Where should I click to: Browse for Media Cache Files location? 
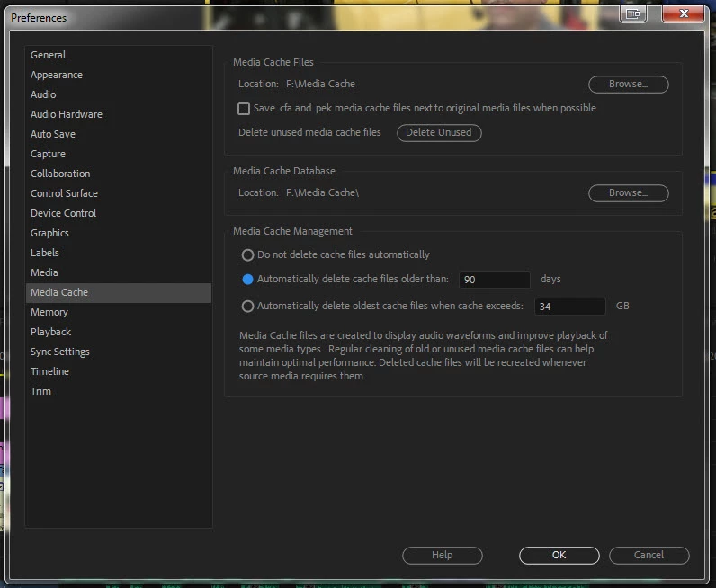629,85
